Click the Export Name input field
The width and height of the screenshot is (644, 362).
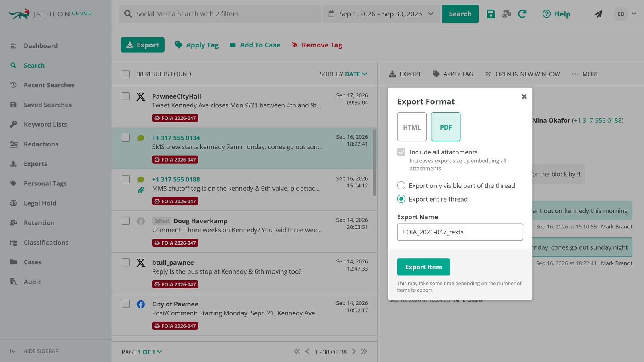point(460,232)
